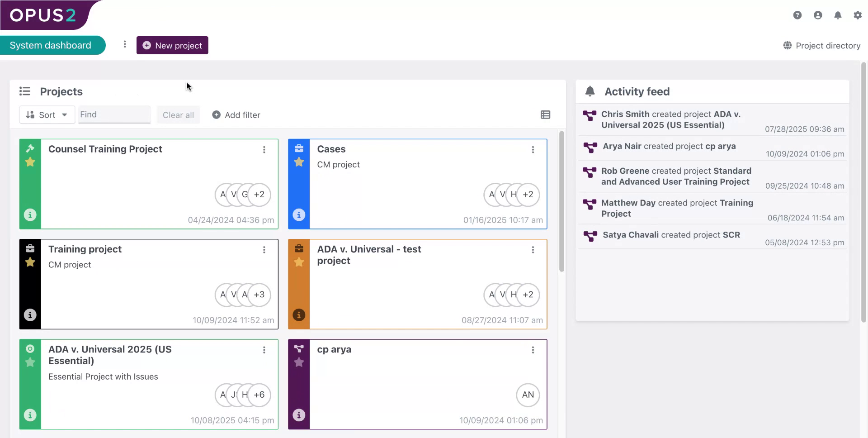Click Add filter
This screenshot has width=868, height=438.
pos(236,115)
